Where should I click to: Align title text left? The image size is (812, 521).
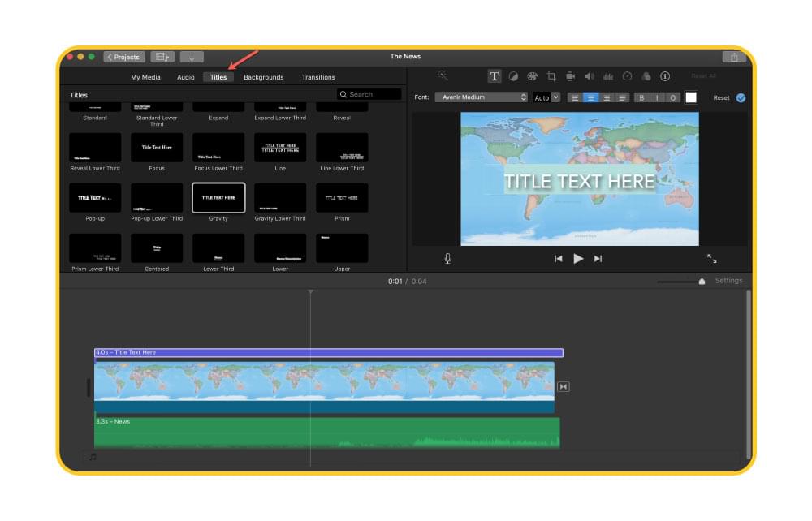(575, 97)
